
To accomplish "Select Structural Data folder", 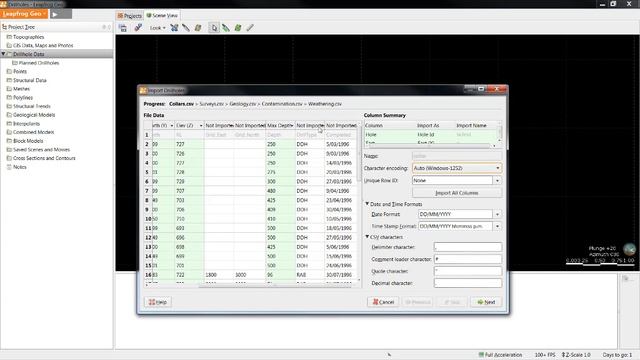I will [x=29, y=80].
